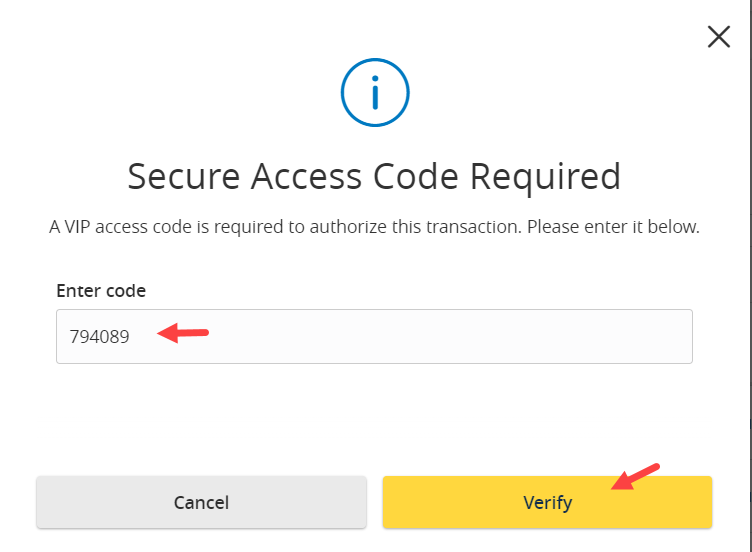
Task: Focus the Enter code input field
Action: (x=374, y=336)
